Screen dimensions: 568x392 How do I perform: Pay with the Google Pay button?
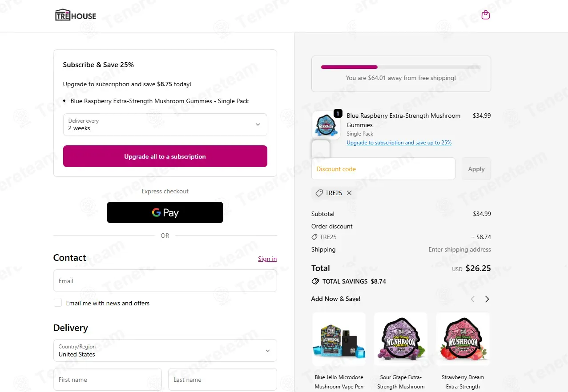click(165, 212)
